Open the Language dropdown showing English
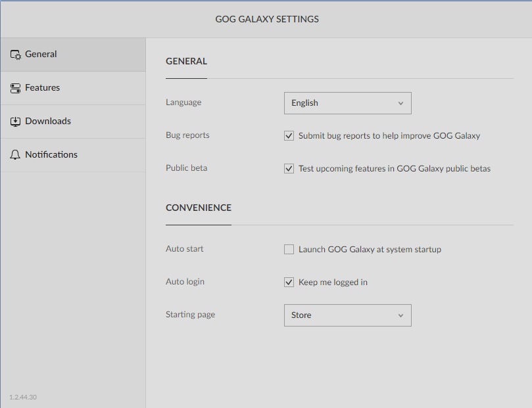532x408 pixels. tap(348, 103)
